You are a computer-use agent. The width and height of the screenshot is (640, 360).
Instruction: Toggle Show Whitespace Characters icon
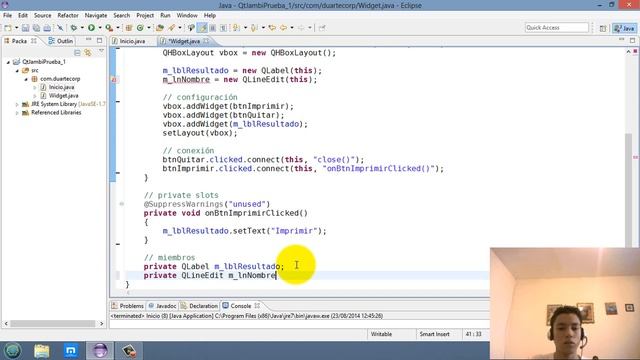point(223,28)
